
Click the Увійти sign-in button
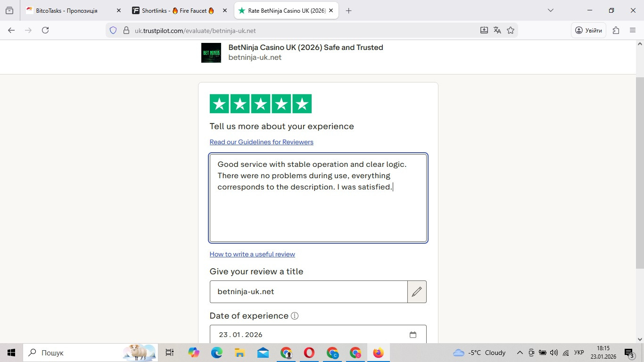[x=589, y=30]
